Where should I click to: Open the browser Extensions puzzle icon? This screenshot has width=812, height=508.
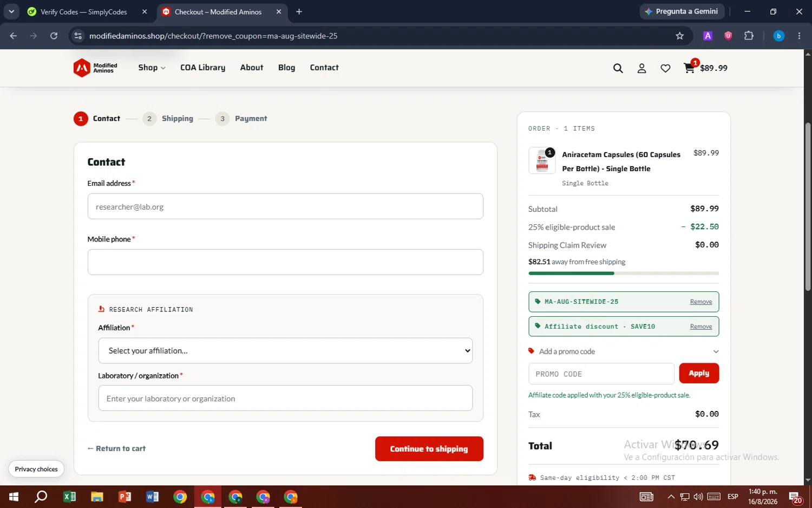(749, 36)
